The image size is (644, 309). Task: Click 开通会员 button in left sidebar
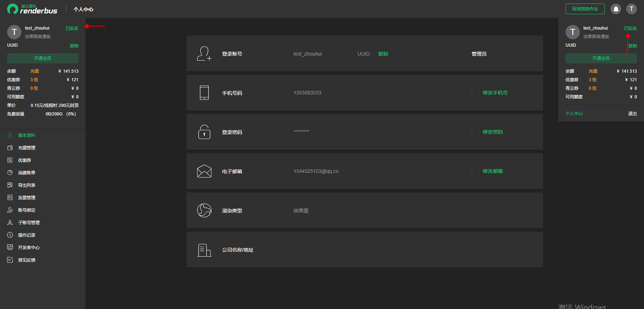(x=43, y=58)
